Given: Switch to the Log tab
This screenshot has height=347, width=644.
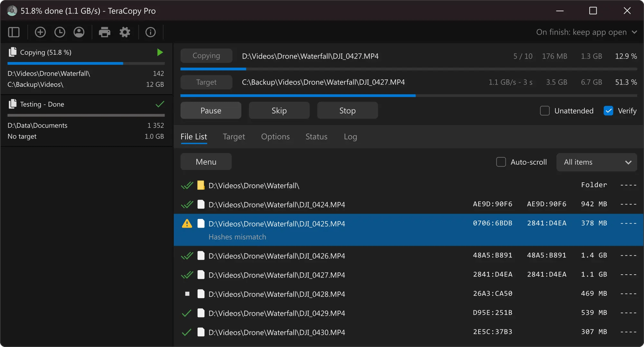Looking at the screenshot, I should (x=350, y=136).
